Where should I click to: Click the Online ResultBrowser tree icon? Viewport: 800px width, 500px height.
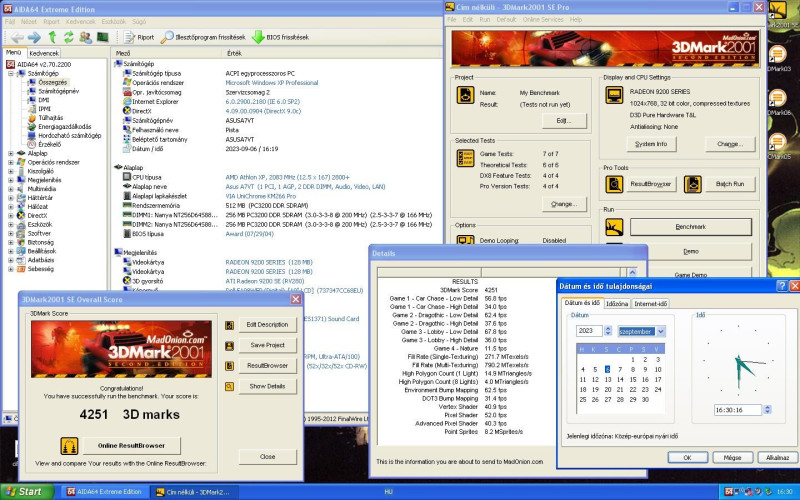click(69, 446)
